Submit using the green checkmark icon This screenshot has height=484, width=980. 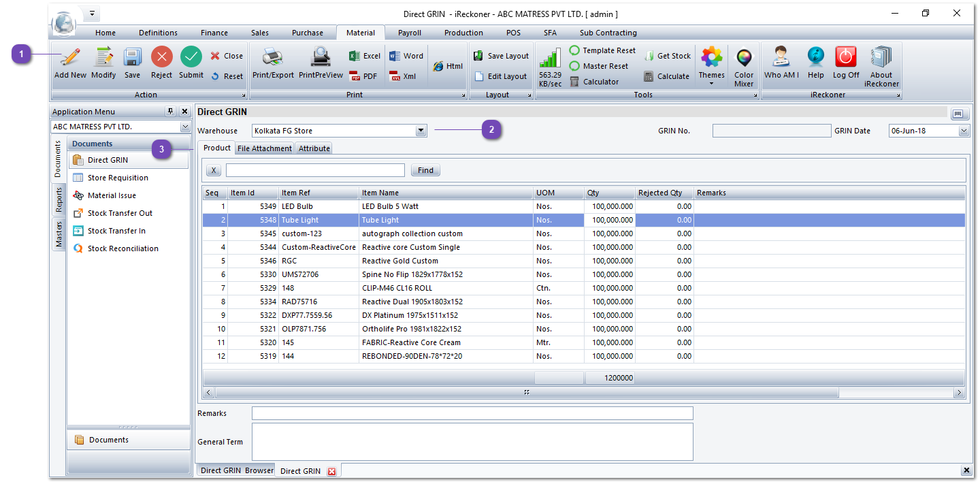191,58
